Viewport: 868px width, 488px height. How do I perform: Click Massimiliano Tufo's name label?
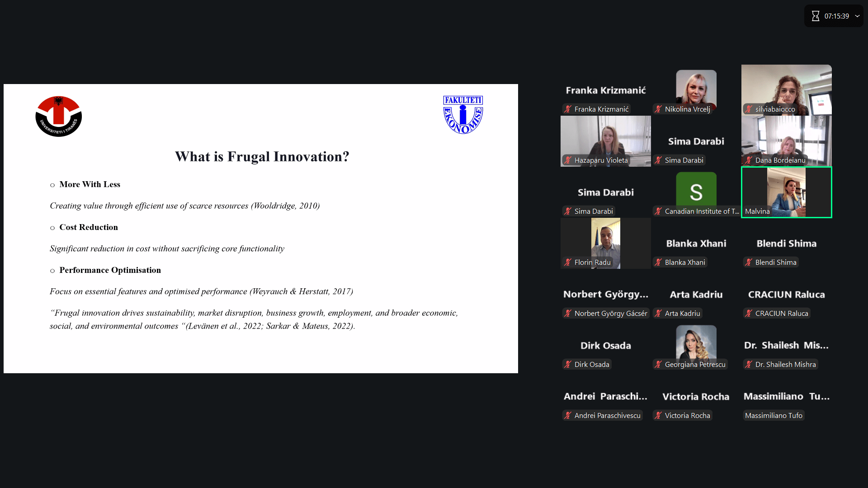[x=774, y=416]
